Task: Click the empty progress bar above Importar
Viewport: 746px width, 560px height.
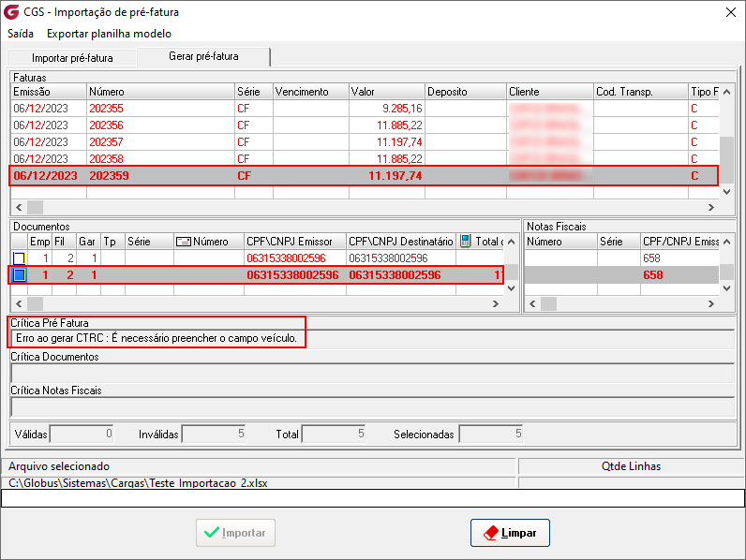Action: 372,498
